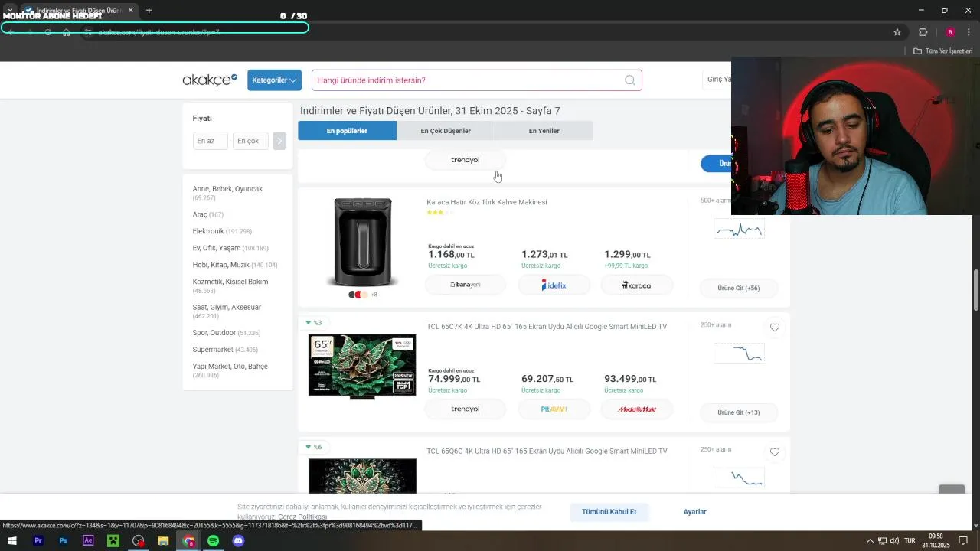980x551 pixels.
Task: Click the search magnifier icon
Action: pos(629,80)
